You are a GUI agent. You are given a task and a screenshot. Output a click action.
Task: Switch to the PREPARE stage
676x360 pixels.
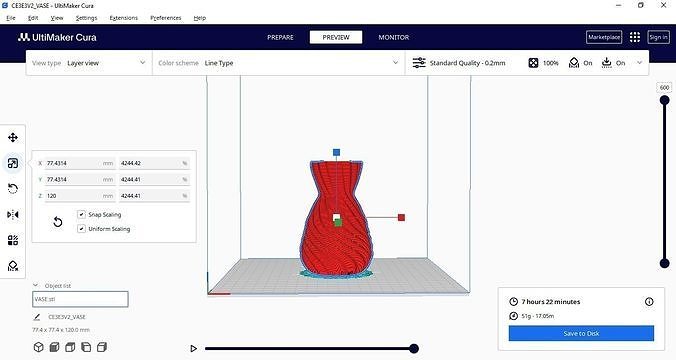pos(280,38)
